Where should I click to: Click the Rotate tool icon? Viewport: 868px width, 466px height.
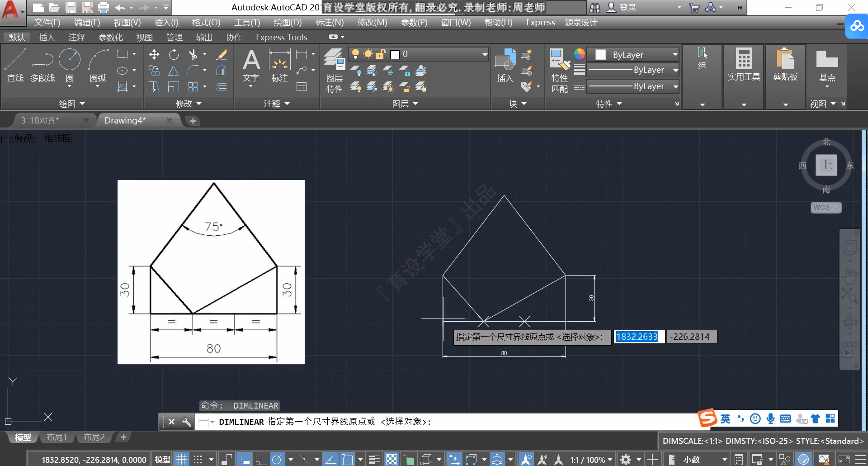(x=174, y=55)
